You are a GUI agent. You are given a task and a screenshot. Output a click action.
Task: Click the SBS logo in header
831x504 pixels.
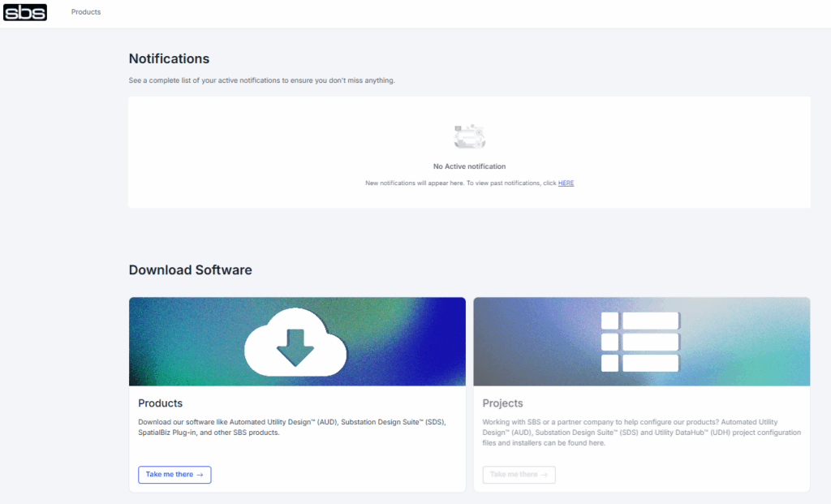pyautogui.click(x=25, y=12)
